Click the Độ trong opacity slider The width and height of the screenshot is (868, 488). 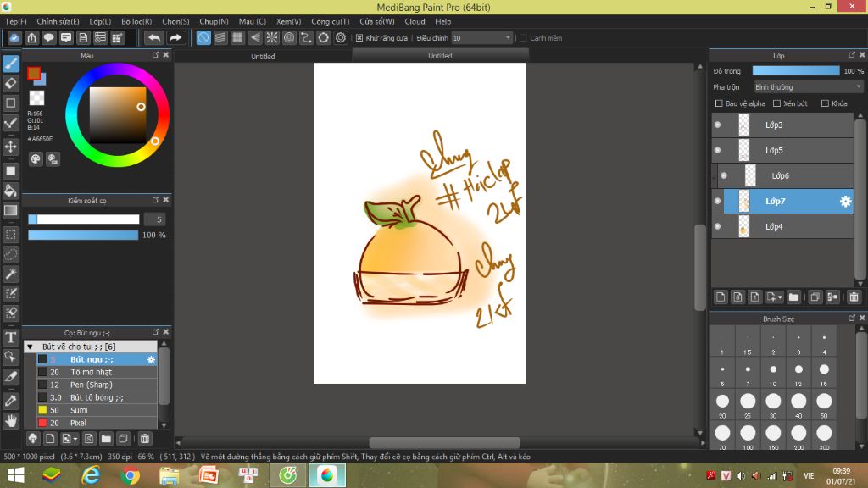click(x=795, y=71)
